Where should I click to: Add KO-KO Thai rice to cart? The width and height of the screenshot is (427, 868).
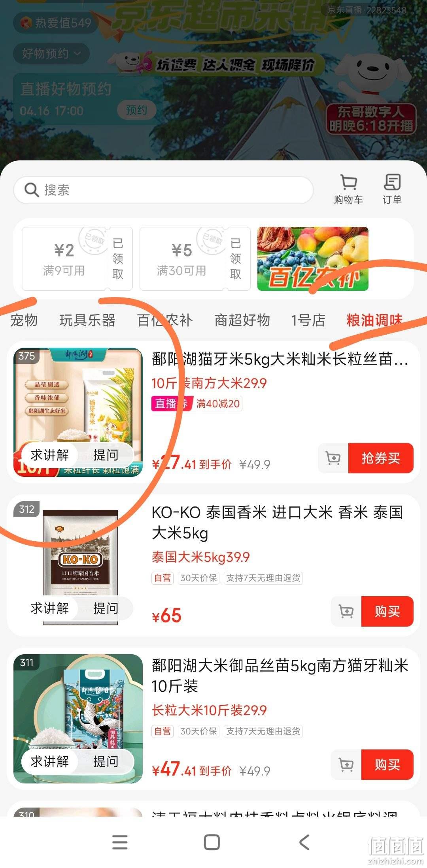pos(346,612)
